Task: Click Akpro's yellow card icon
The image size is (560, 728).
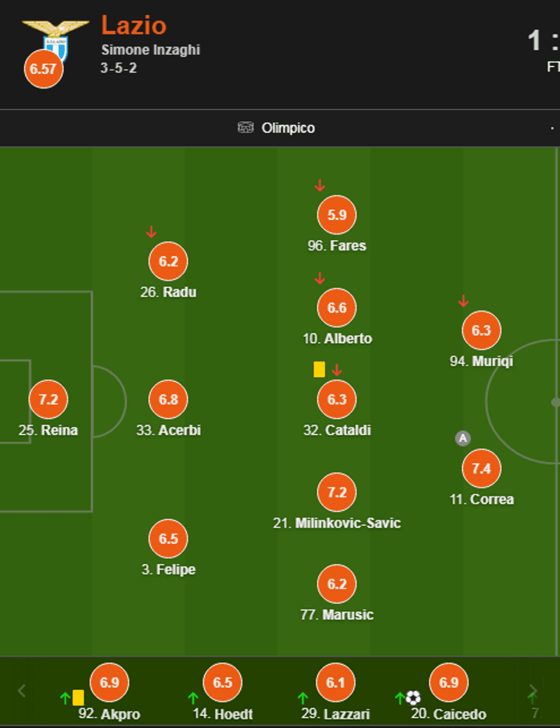Action: click(x=78, y=698)
